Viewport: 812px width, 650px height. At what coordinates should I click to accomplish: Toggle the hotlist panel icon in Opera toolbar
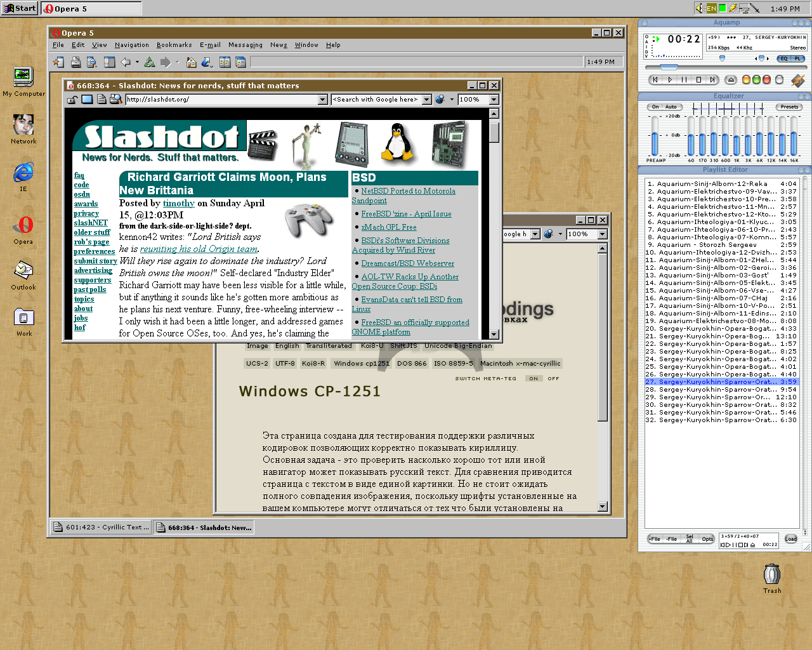(x=109, y=62)
